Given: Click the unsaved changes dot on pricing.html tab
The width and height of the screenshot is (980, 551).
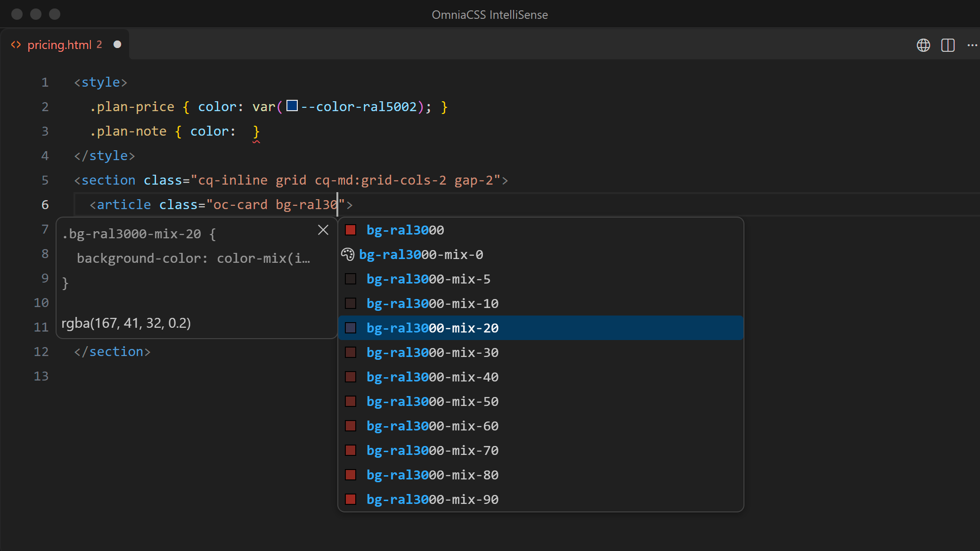Looking at the screenshot, I should (x=117, y=44).
